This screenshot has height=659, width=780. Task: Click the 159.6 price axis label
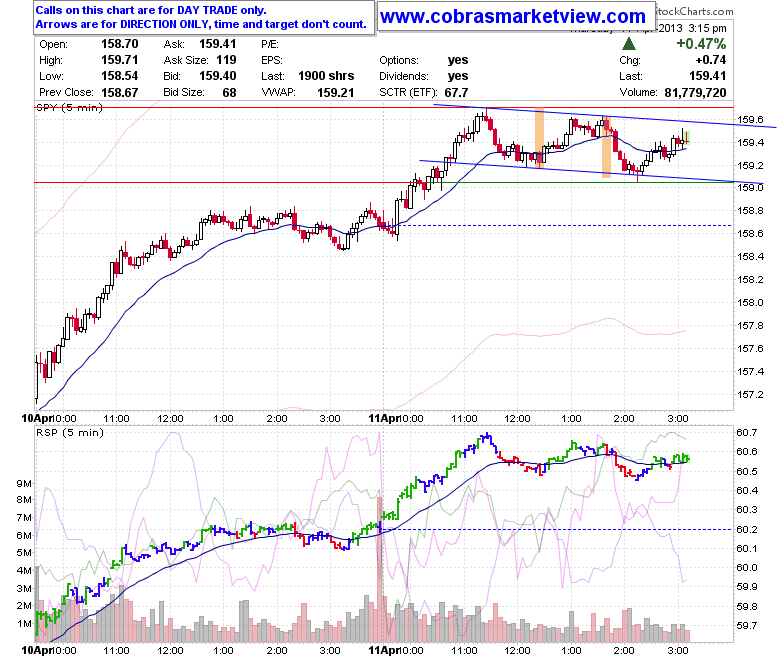coord(750,119)
